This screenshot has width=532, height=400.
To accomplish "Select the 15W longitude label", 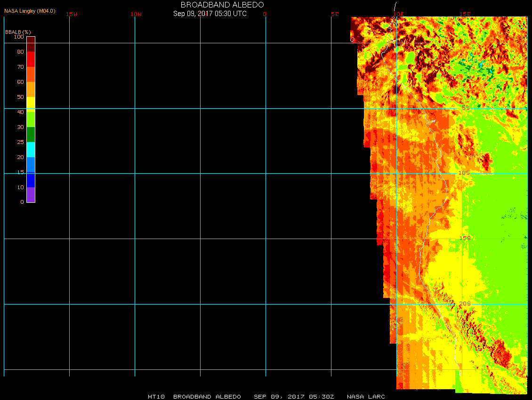I will pos(72,14).
